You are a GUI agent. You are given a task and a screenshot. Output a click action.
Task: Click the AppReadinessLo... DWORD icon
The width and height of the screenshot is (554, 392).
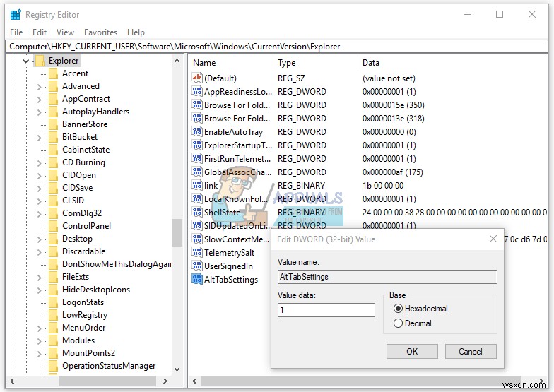(196, 91)
